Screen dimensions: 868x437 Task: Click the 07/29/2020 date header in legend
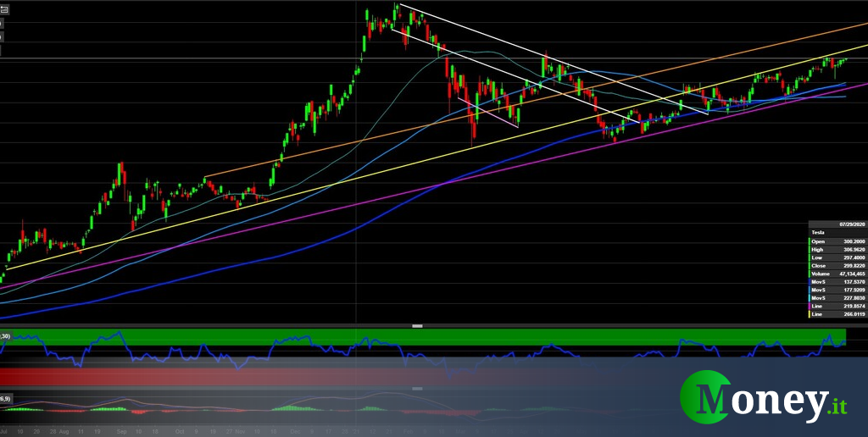coord(850,224)
